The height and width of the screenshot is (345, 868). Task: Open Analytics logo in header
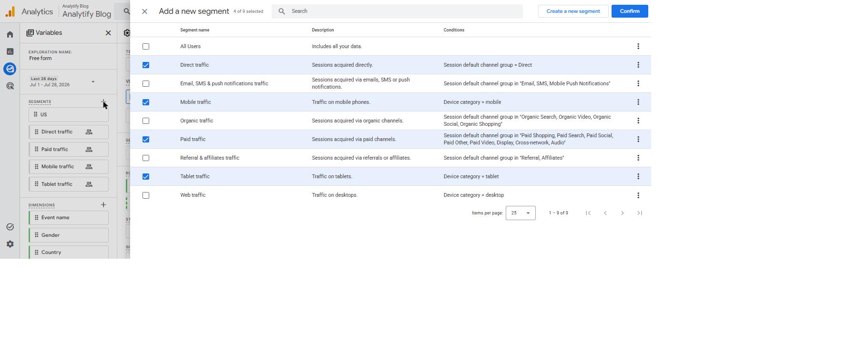point(10,11)
